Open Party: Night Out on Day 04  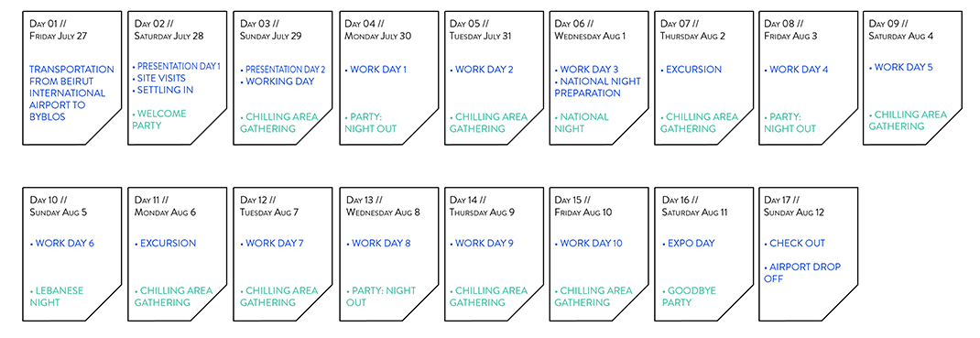[x=371, y=123]
